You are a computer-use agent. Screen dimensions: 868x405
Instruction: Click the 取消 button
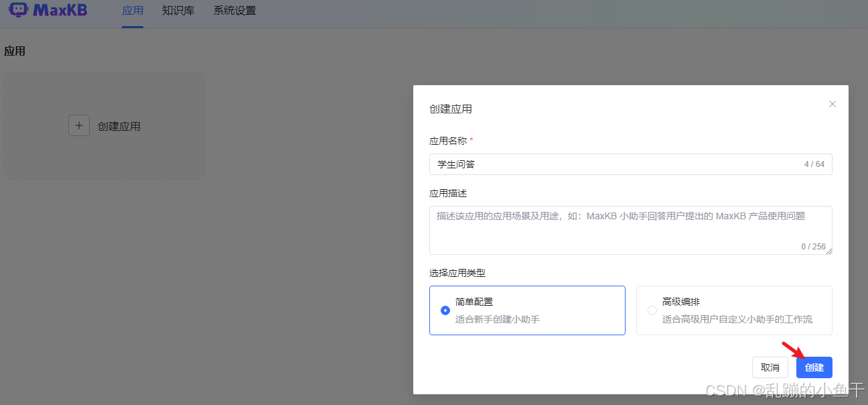point(770,367)
